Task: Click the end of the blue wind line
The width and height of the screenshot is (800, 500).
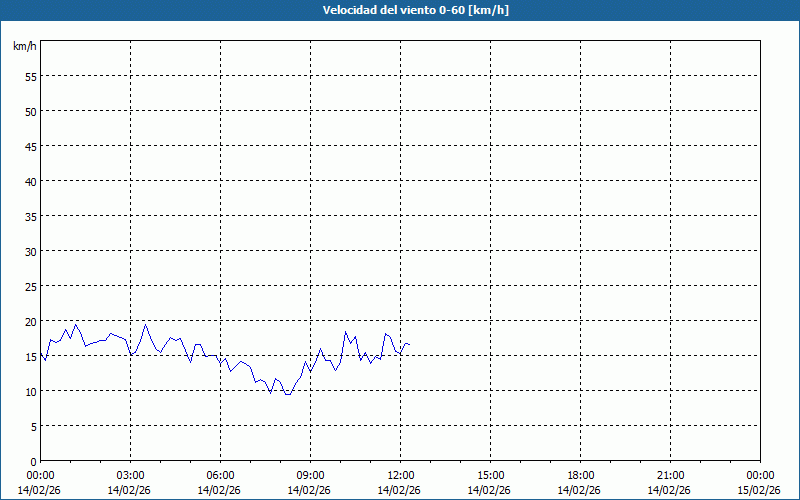Action: (409, 345)
